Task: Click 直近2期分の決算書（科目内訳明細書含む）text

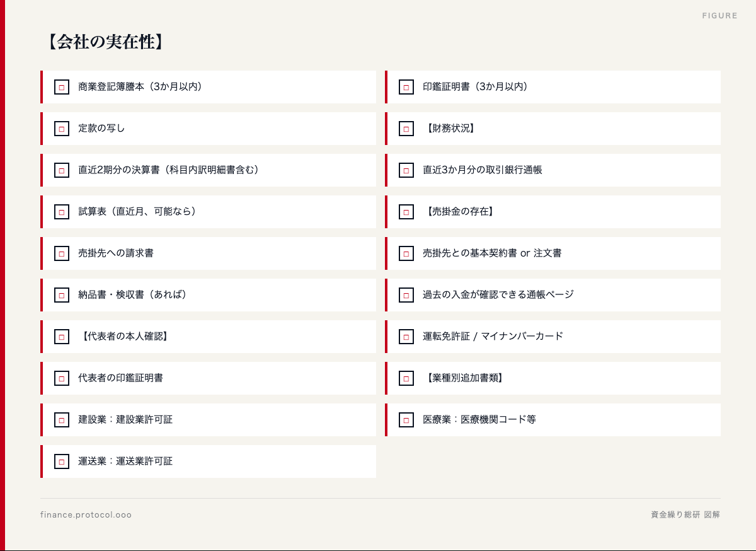Action: (x=170, y=170)
